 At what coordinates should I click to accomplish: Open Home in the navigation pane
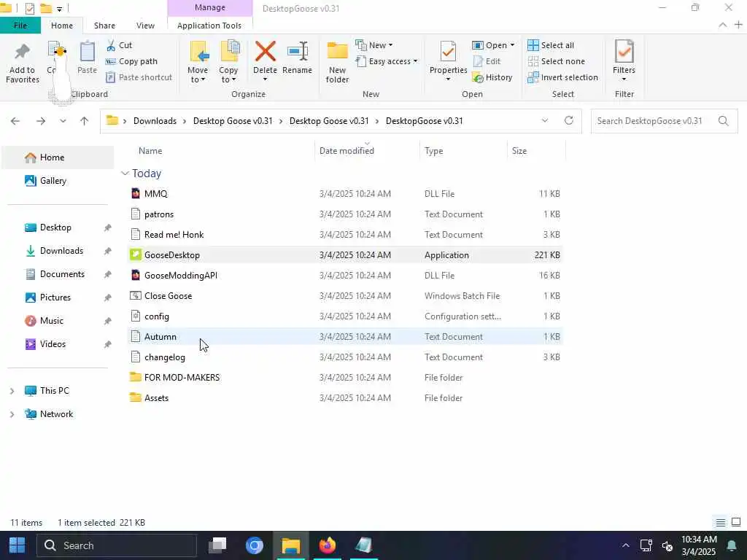[57, 157]
